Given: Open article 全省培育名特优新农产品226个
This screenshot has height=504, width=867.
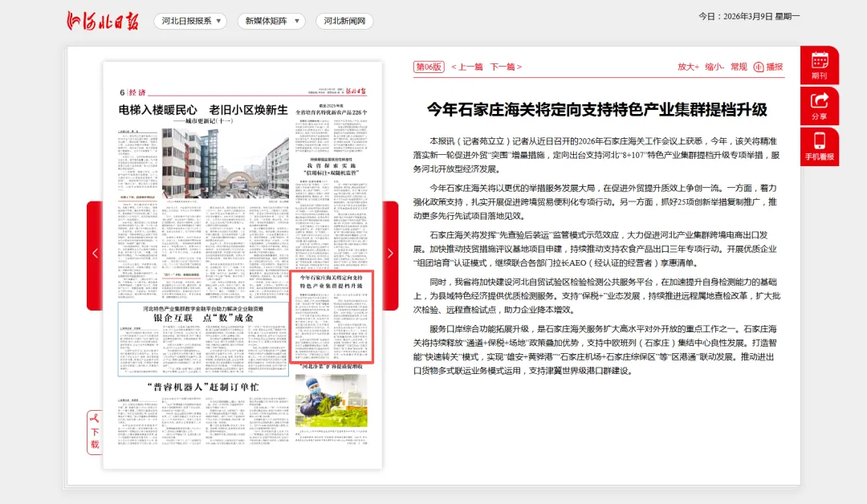Looking at the screenshot, I should tap(332, 112).
